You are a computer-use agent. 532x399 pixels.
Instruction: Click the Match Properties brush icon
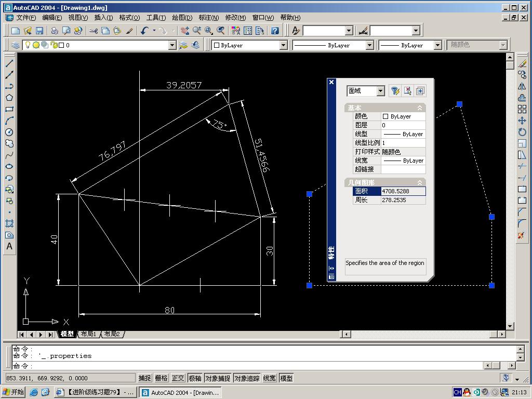coord(129,31)
